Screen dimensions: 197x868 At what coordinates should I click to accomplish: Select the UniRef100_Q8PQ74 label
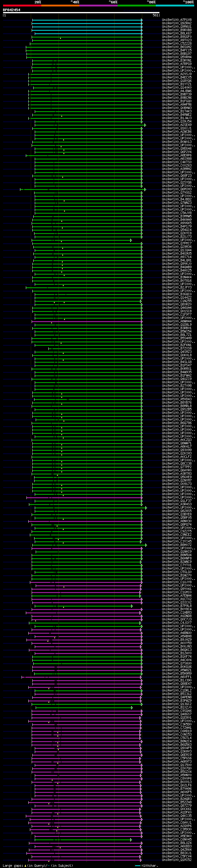pyautogui.click(x=177, y=525)
